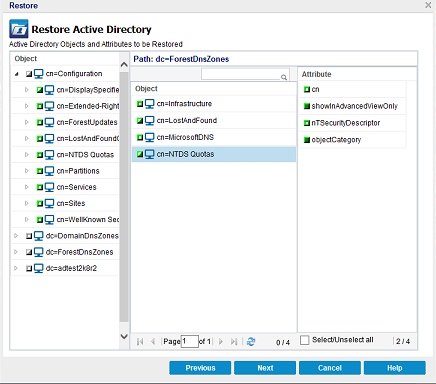Select dc=ForestDnsZones in the object tree
The image size is (436, 384).
[79, 252]
